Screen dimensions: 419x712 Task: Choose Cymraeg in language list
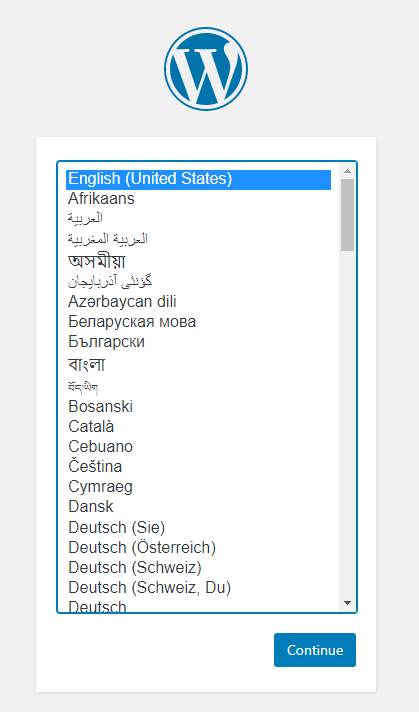(198, 487)
